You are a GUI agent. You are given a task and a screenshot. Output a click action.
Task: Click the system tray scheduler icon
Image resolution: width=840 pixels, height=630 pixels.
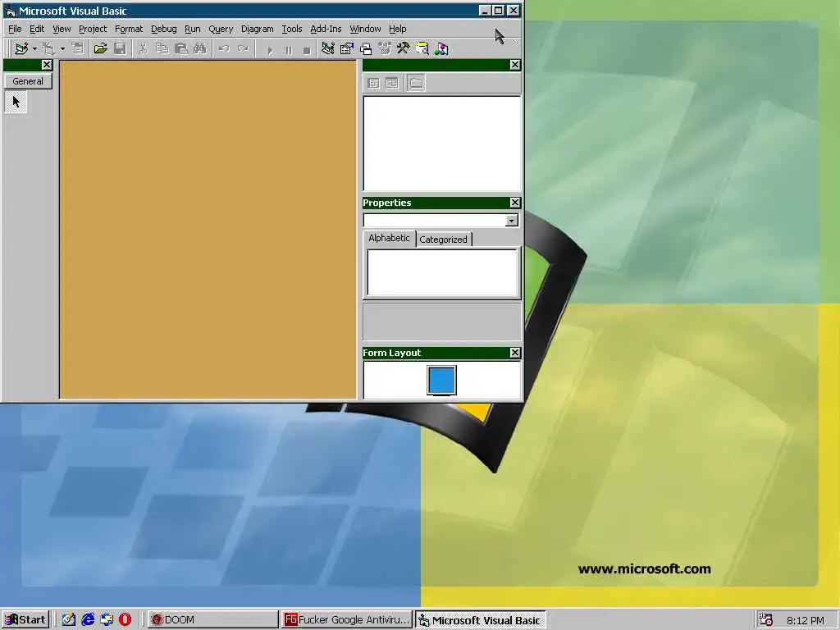[766, 620]
